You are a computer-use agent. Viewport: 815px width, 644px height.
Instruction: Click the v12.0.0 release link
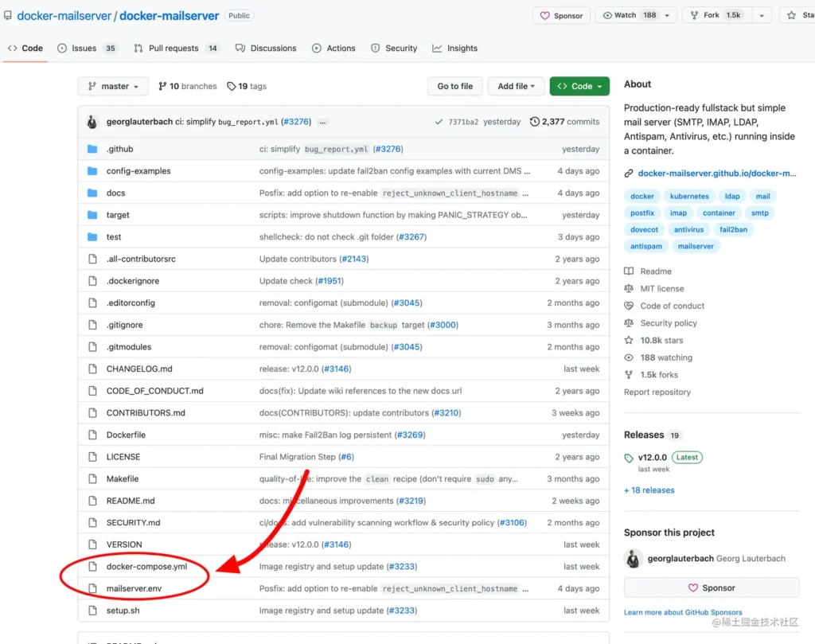pyautogui.click(x=653, y=458)
